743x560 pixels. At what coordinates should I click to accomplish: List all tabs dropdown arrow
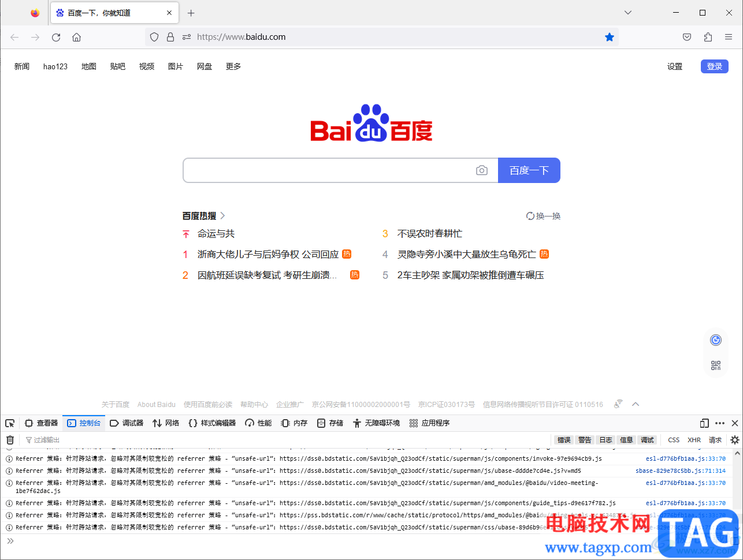628,13
